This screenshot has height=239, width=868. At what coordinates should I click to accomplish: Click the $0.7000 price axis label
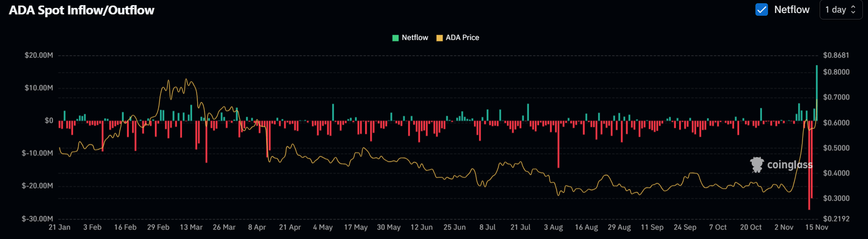point(836,97)
